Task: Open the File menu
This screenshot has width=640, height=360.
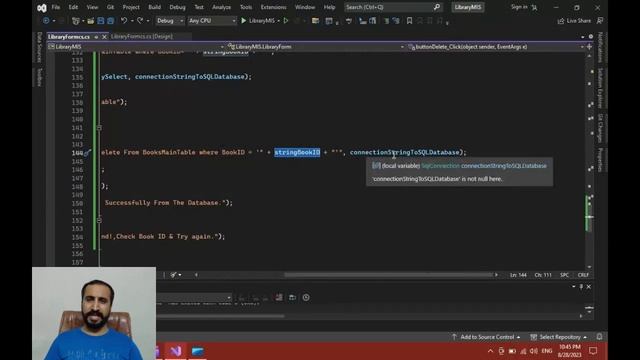Action: click(x=56, y=7)
